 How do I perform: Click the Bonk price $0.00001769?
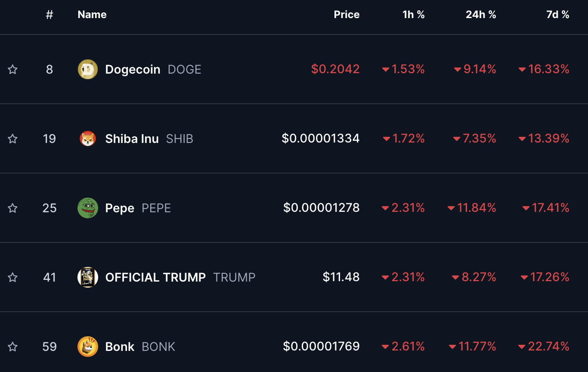[321, 347]
